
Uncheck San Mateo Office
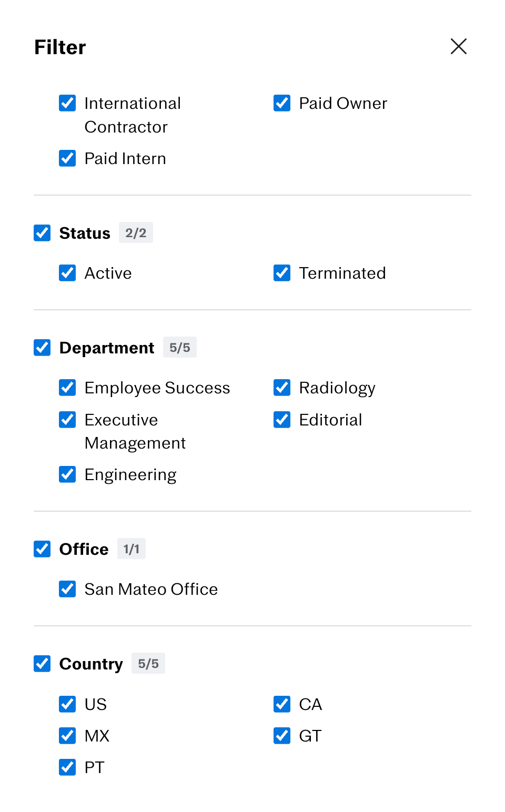tap(67, 589)
